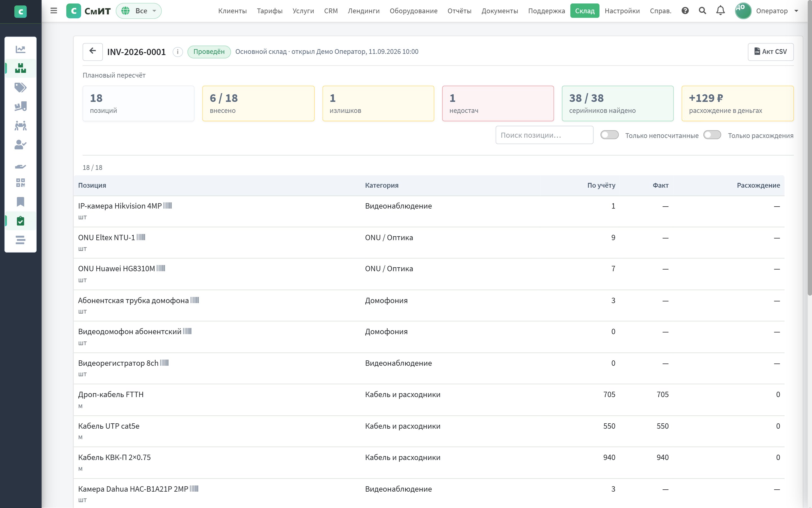The height and width of the screenshot is (508, 812).
Task: Download the Акт CSV file
Action: tap(770, 52)
